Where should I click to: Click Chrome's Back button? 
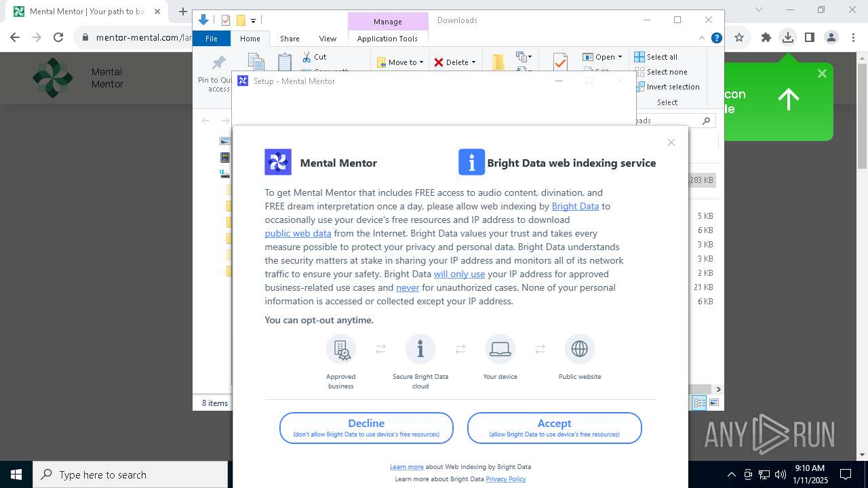(15, 38)
